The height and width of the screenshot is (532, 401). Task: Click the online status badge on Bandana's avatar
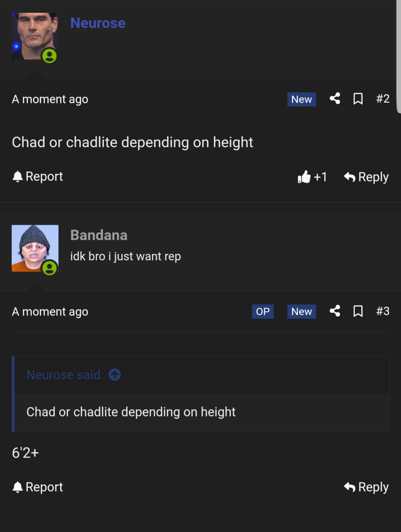(50, 268)
